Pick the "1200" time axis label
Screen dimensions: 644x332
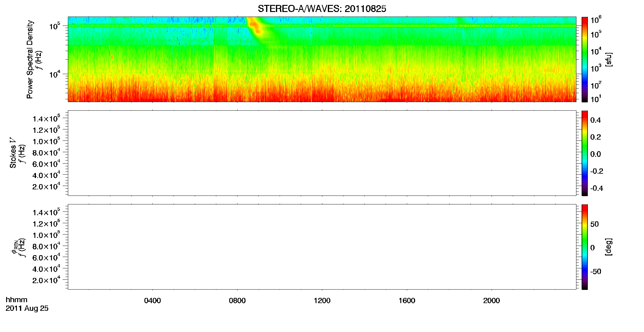(322, 301)
